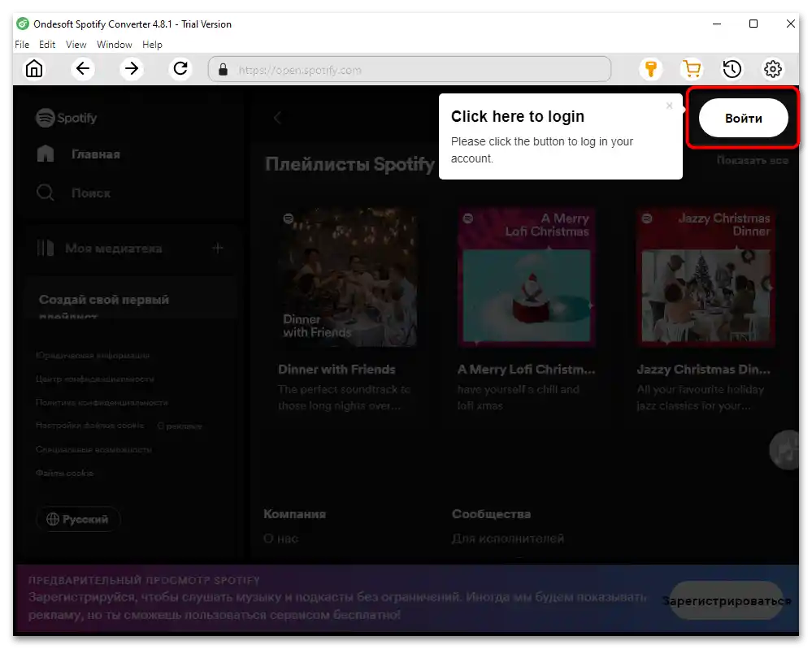812x649 pixels.
Task: Open the shopping cart purchase icon
Action: coord(692,68)
